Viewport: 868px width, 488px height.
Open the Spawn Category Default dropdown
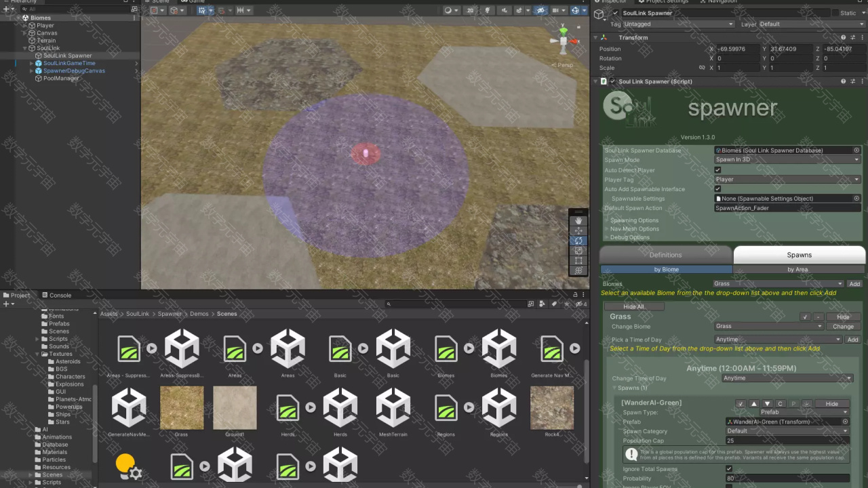click(x=787, y=431)
